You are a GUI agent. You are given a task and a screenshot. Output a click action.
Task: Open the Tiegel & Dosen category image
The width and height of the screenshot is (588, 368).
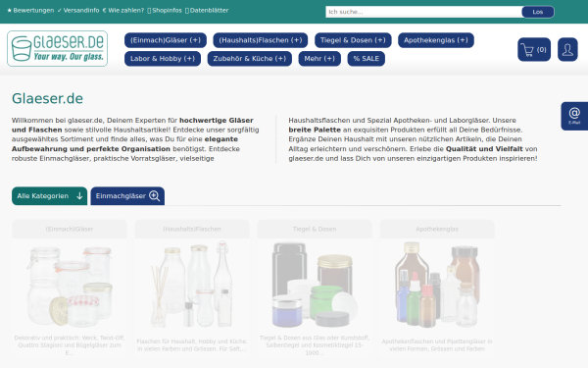(315, 286)
